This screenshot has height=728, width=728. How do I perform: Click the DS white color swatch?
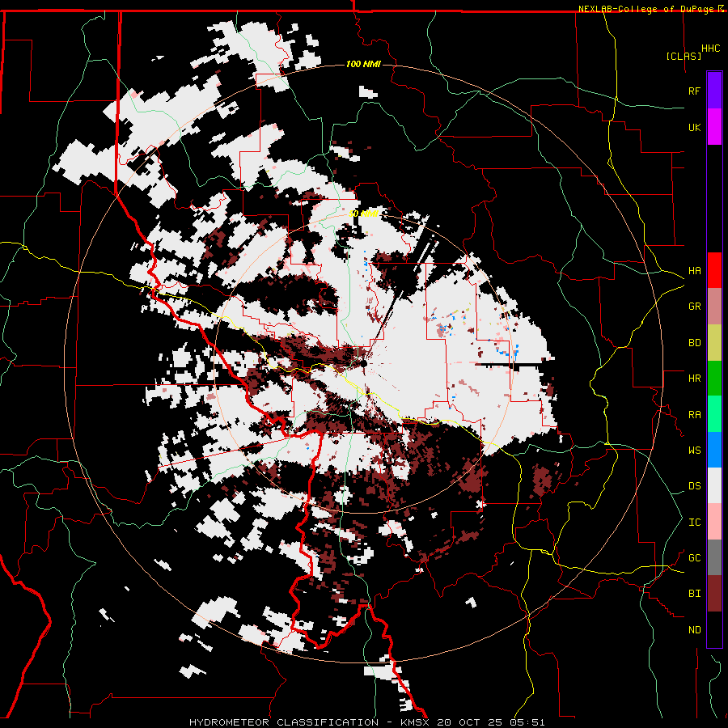[714, 485]
